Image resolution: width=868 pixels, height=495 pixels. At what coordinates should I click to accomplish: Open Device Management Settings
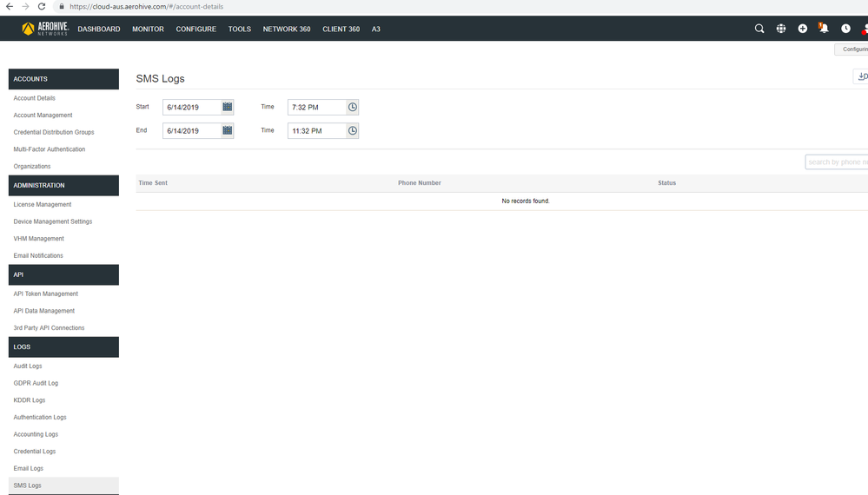(x=53, y=221)
